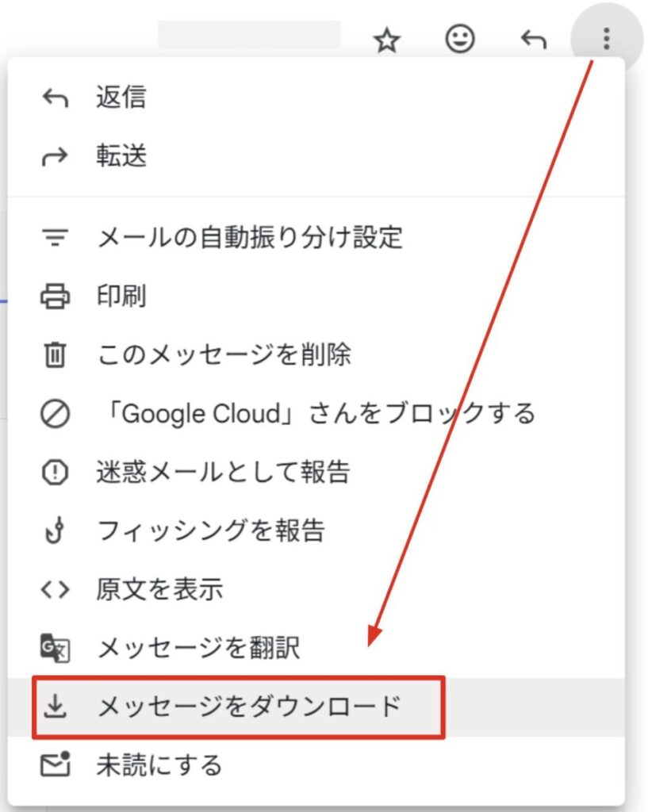Select フィッシングを報告 menu entry
Viewport: 648px width, 812px height.
pyautogui.click(x=210, y=530)
